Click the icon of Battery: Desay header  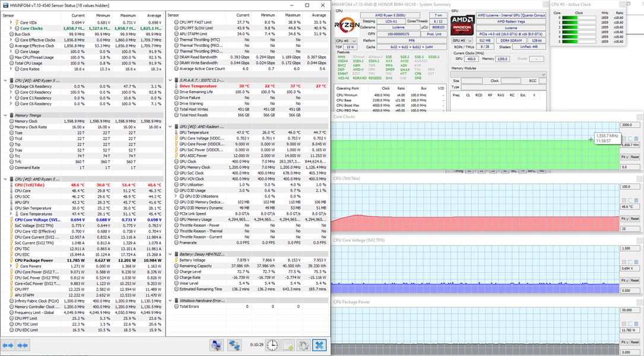pos(176,254)
